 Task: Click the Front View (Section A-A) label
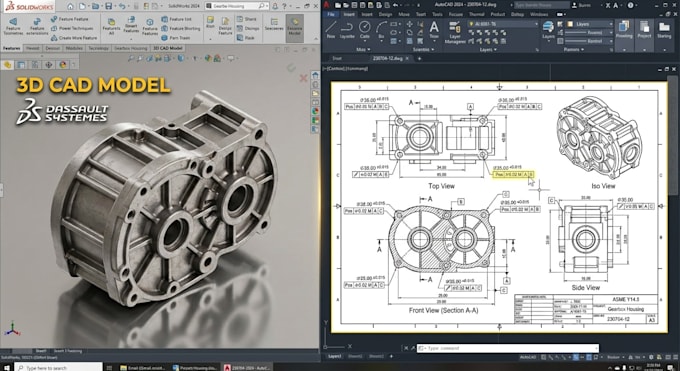(443, 311)
